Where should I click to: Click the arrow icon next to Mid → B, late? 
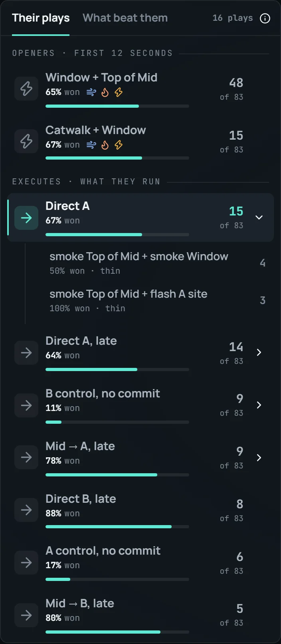[x=26, y=615]
